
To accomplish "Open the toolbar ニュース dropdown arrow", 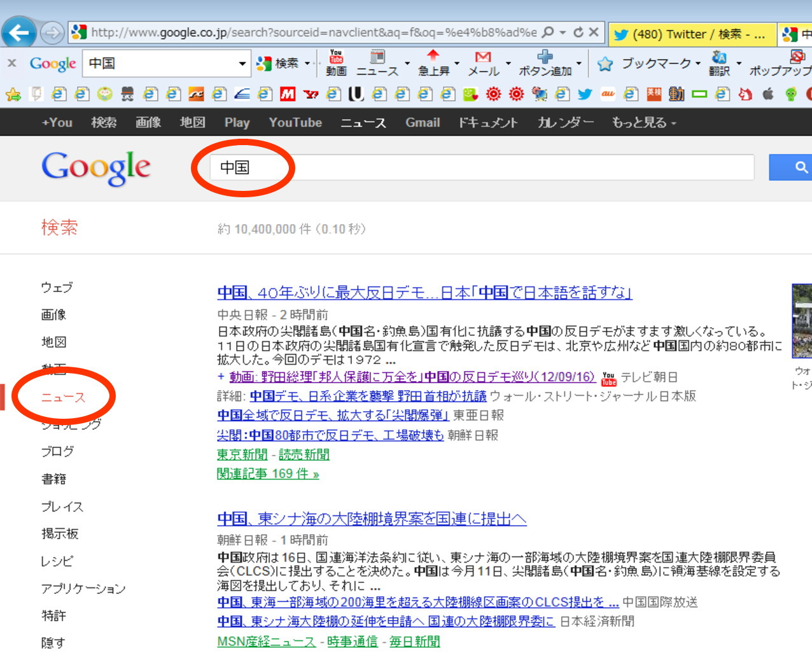I will tap(407, 63).
